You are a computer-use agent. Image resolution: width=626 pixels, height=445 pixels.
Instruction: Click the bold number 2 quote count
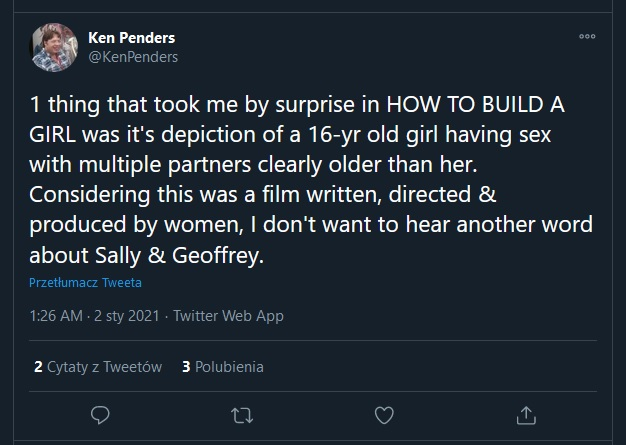(38, 367)
